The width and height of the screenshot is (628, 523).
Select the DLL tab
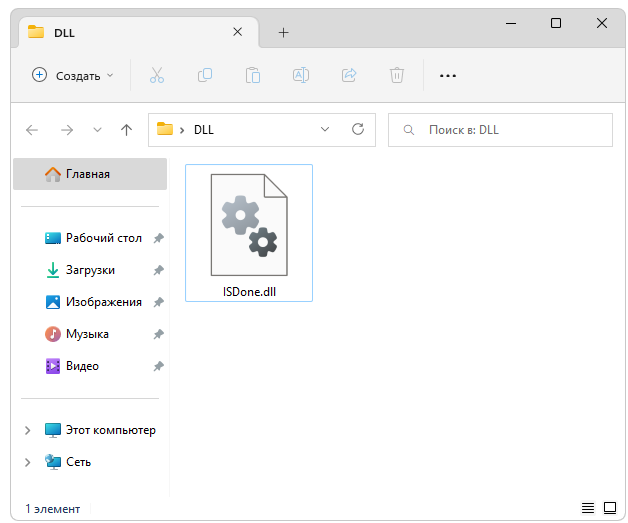click(139, 32)
